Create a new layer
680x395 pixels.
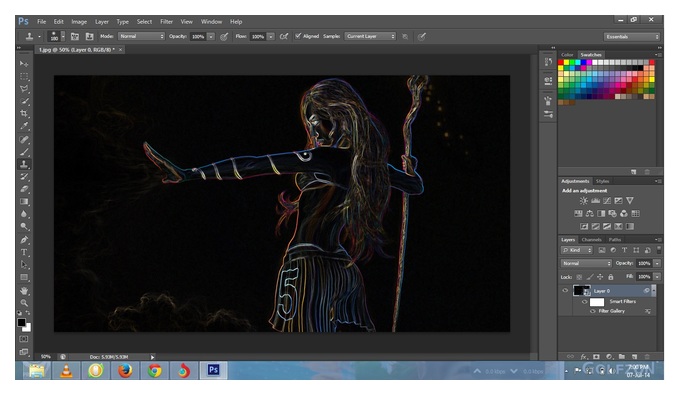pos(634,356)
